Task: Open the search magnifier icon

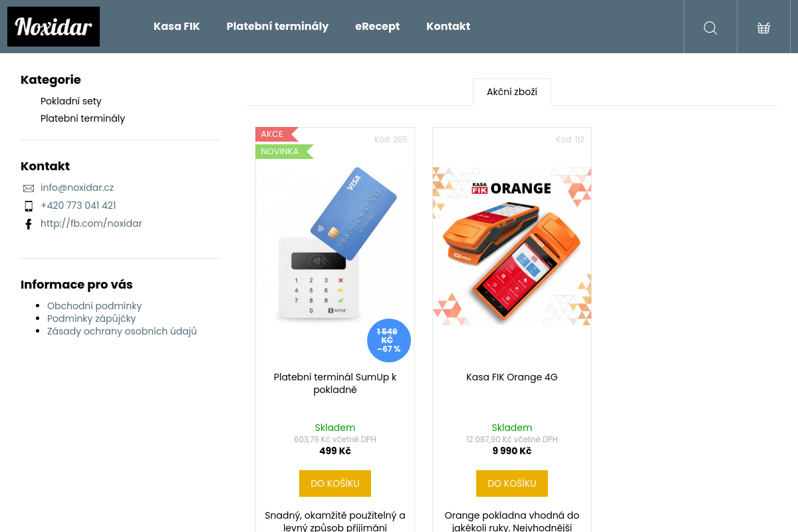Action: [x=710, y=27]
